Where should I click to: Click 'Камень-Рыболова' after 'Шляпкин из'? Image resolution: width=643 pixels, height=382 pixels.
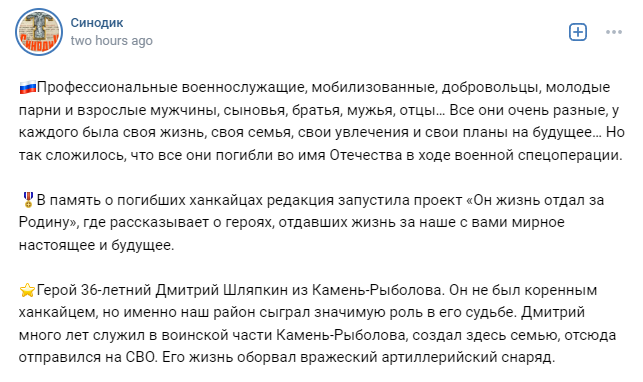(x=379, y=290)
